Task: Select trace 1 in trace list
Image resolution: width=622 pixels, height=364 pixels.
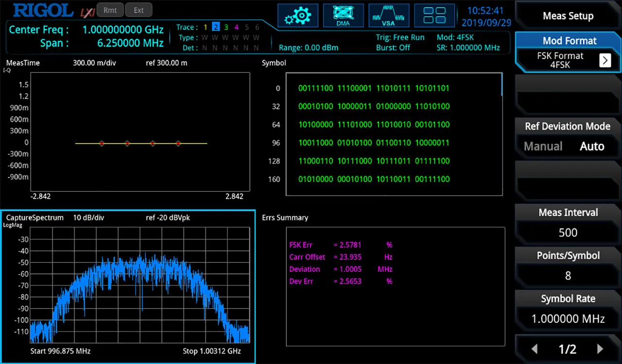Action: 206,27
